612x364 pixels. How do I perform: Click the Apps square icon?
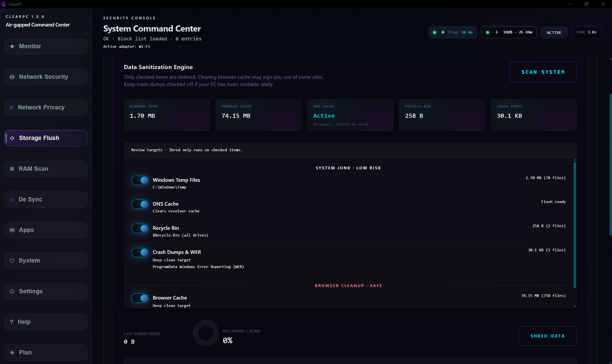click(12, 230)
